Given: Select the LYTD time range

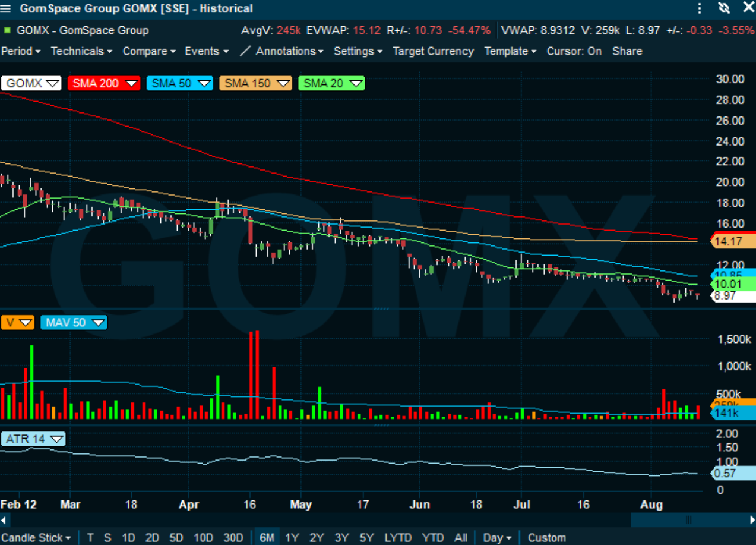Looking at the screenshot, I should tap(398, 538).
